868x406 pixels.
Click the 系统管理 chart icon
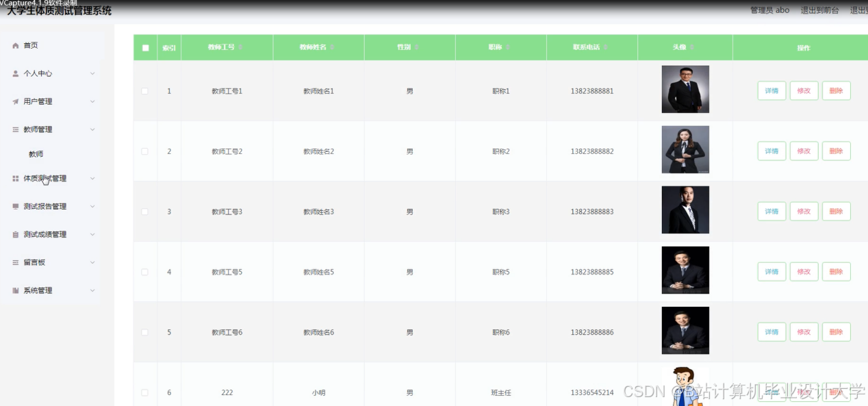(16, 290)
